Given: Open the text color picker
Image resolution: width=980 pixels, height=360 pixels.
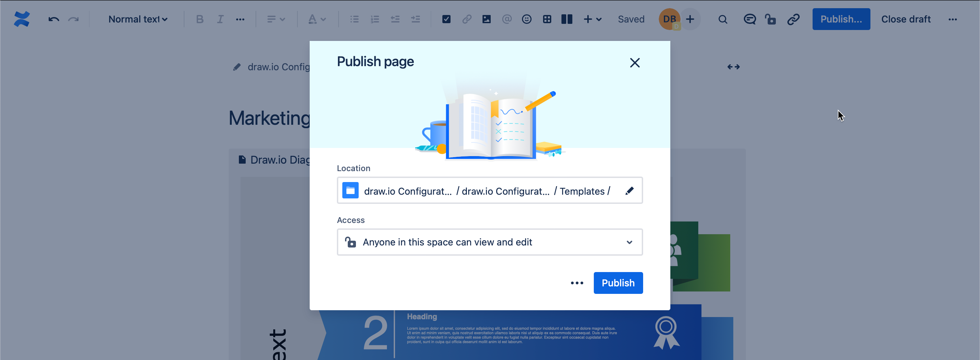Looking at the screenshot, I should point(317,19).
